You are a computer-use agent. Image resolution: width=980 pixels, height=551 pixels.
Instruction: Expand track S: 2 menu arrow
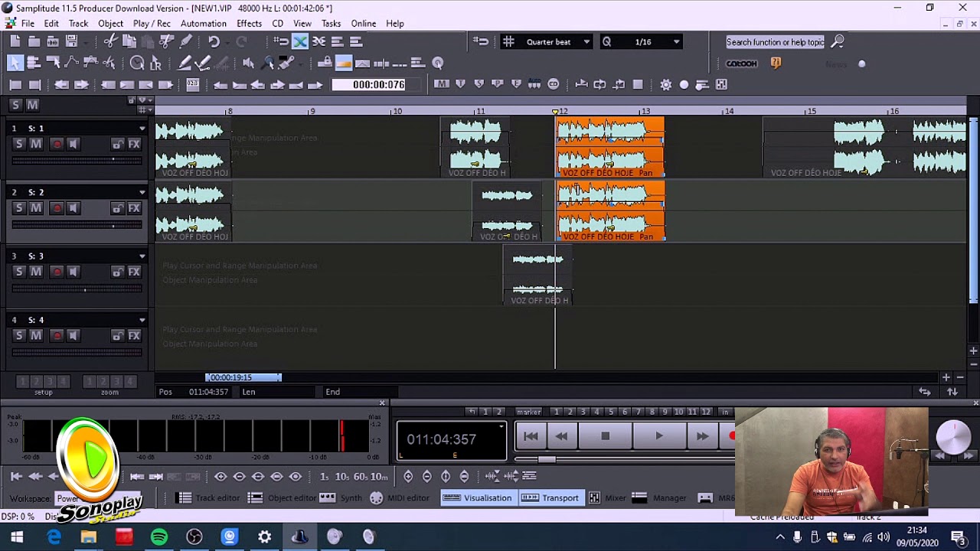142,193
